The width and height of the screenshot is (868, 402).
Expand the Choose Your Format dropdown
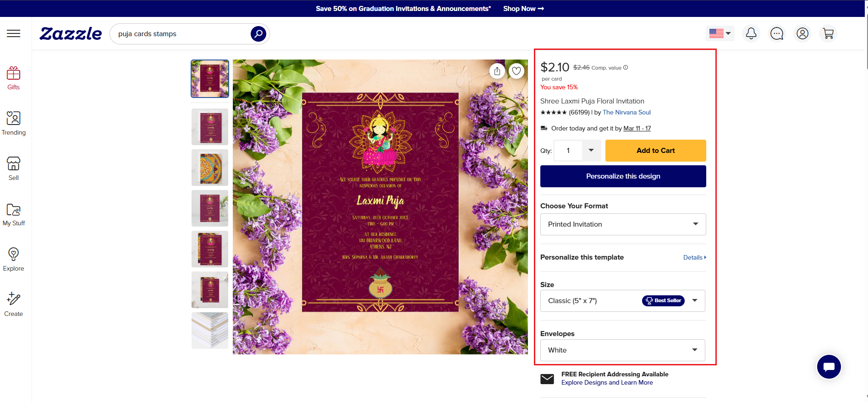click(x=623, y=224)
